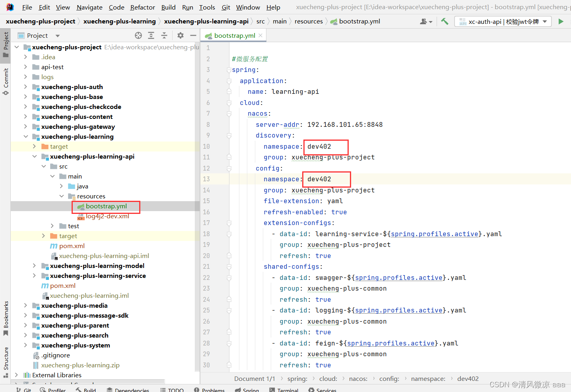Select xuecheng-plus-search module in tree
This screenshot has height=392, width=571.
point(74,335)
